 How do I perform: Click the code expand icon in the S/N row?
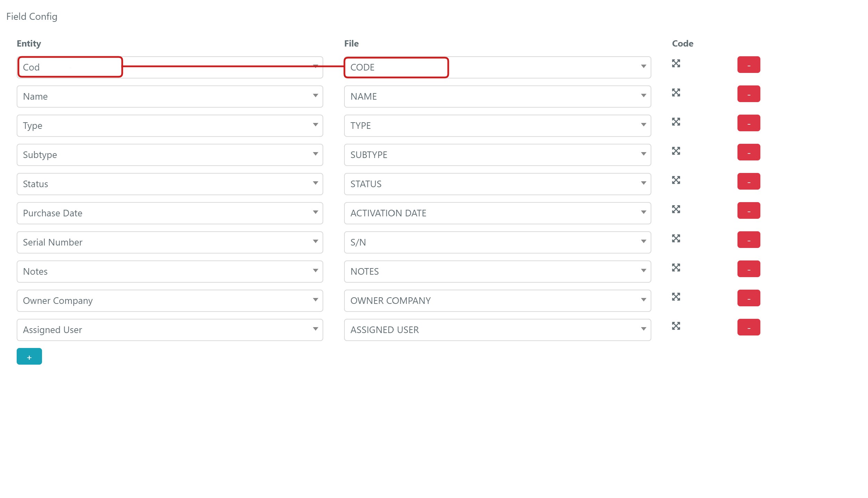pos(676,239)
